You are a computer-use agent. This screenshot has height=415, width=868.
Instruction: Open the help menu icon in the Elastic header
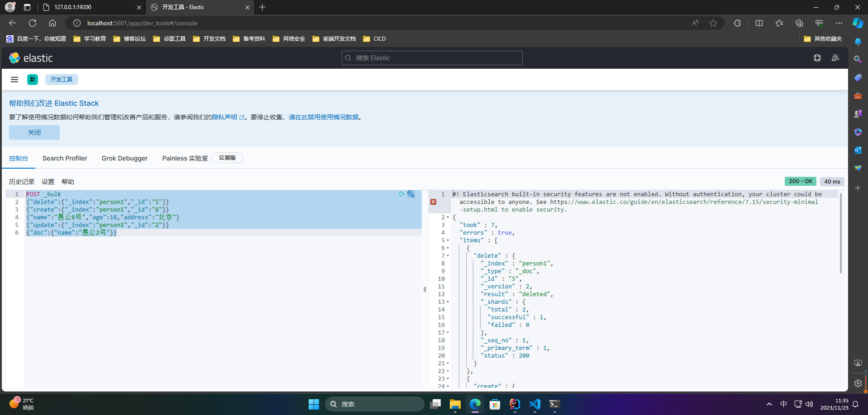coord(817,58)
